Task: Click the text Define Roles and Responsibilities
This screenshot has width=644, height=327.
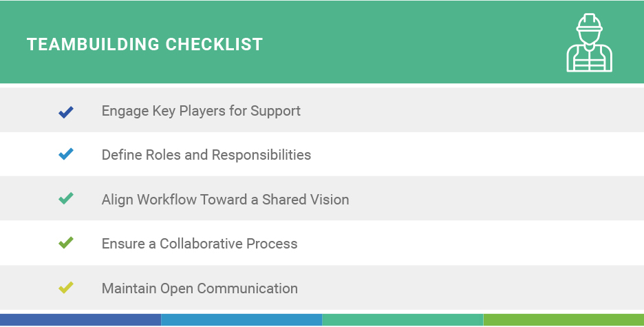Action: (206, 156)
